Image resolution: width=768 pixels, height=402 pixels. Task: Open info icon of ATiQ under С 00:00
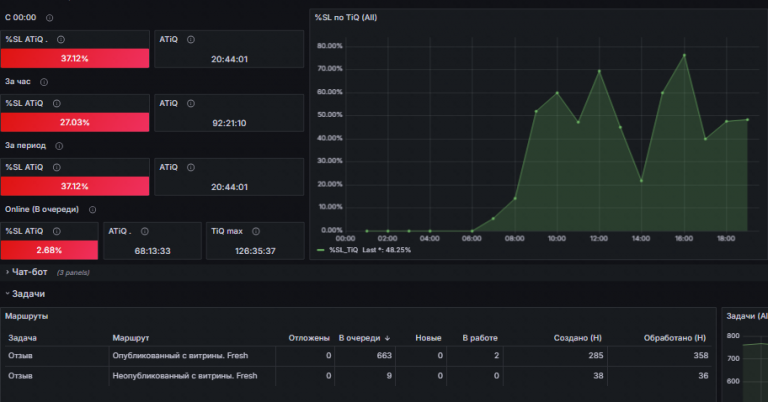coord(191,40)
